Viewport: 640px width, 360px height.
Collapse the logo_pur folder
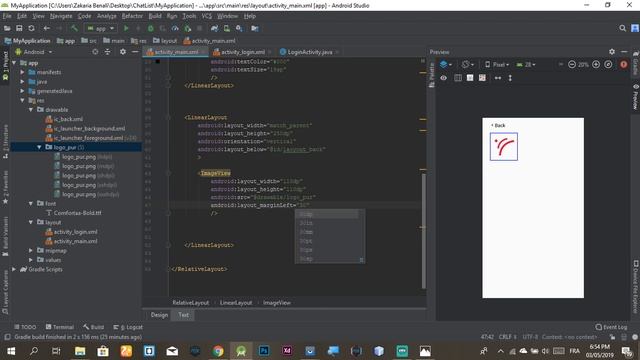pos(39,147)
